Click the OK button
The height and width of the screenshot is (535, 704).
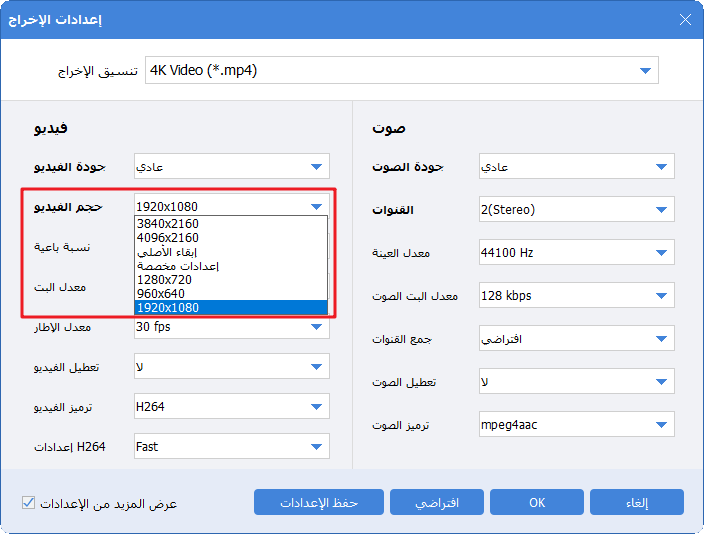(x=537, y=502)
